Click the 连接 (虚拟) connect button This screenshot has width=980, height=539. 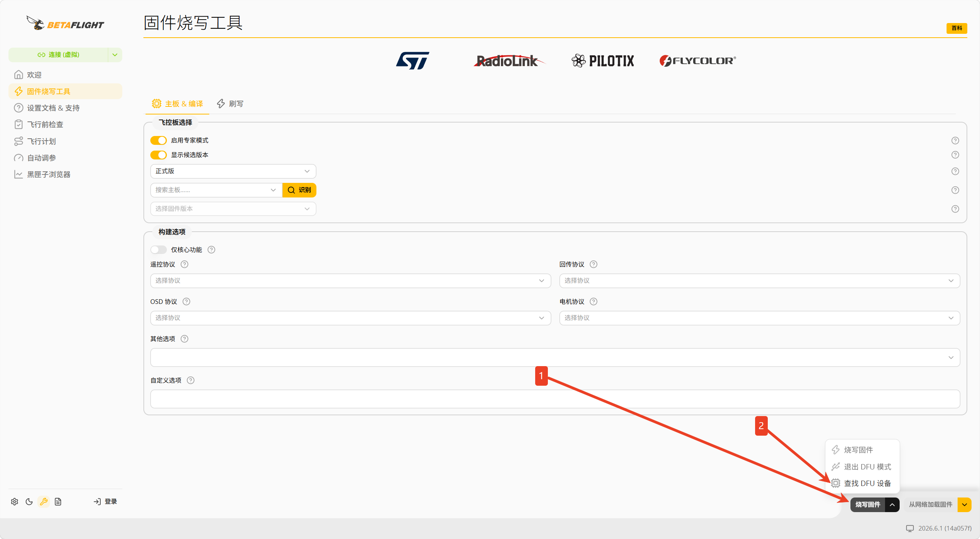(58, 55)
